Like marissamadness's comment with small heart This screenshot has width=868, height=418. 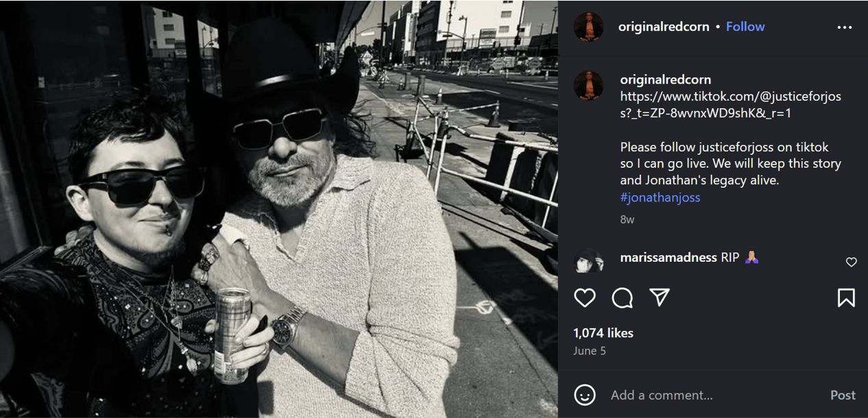click(851, 262)
